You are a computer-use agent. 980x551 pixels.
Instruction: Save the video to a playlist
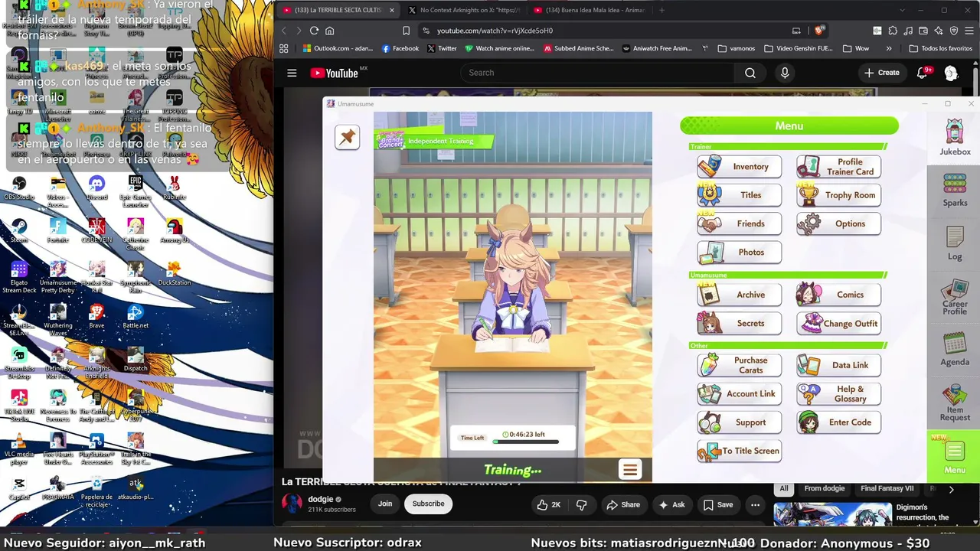pyautogui.click(x=718, y=504)
